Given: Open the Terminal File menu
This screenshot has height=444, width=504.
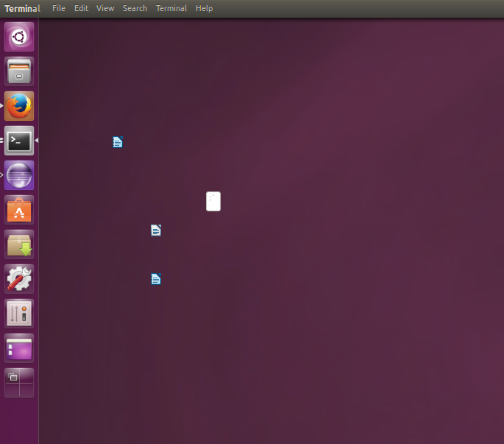Looking at the screenshot, I should [59, 8].
